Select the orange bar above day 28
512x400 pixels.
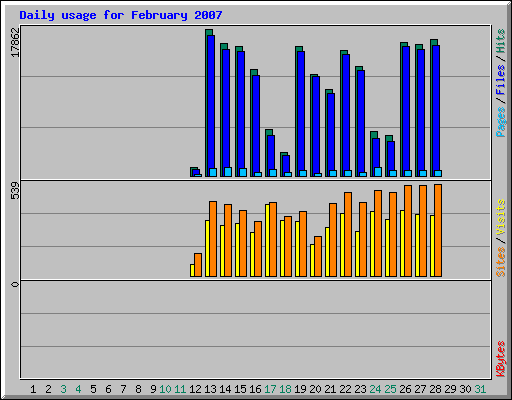click(x=438, y=230)
